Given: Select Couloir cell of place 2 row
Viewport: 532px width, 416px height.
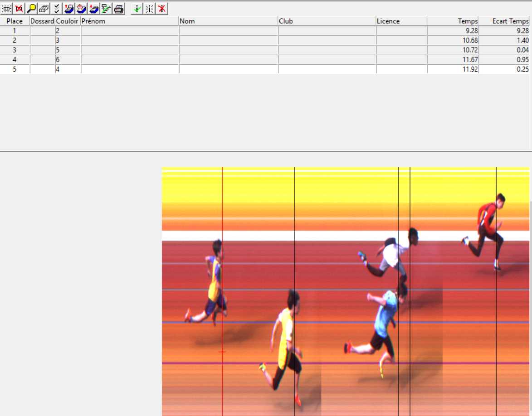Looking at the screenshot, I should 68,40.
